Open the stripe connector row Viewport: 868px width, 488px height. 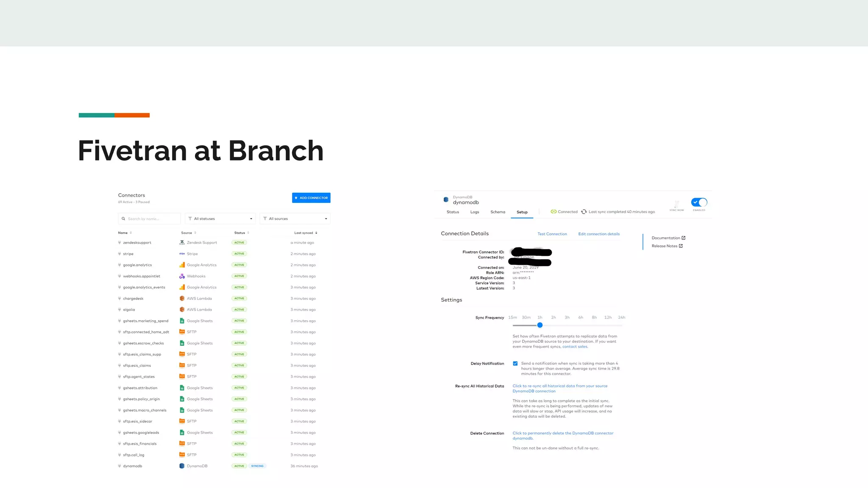coord(224,254)
